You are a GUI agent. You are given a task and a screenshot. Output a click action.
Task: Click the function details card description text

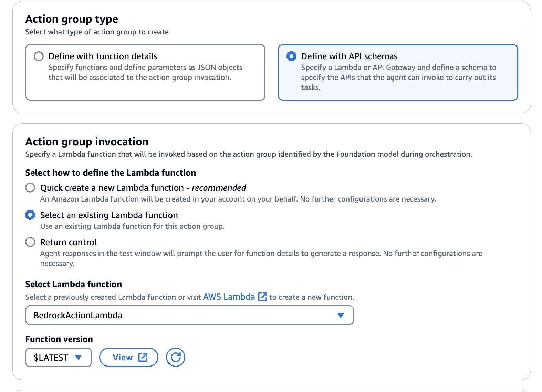coord(145,72)
